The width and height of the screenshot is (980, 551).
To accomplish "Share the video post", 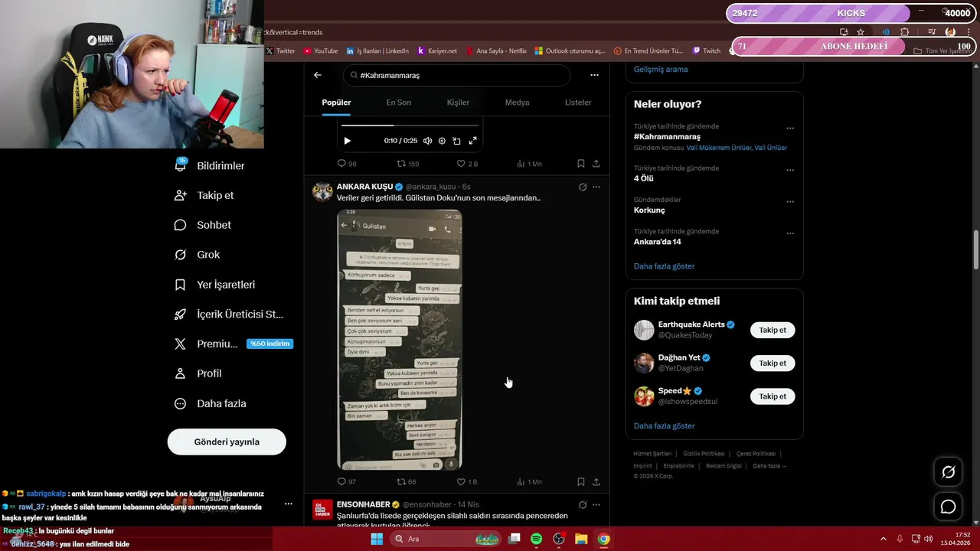I will tap(596, 164).
